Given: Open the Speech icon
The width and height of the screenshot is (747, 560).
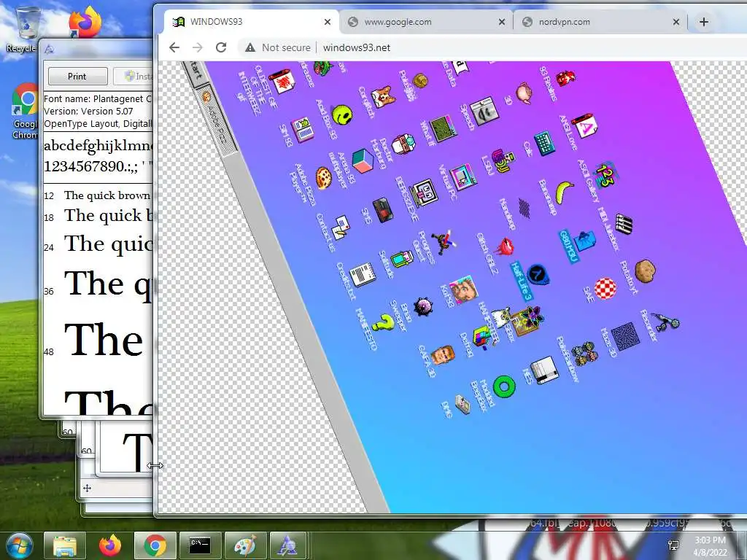Looking at the screenshot, I should pos(484,110).
